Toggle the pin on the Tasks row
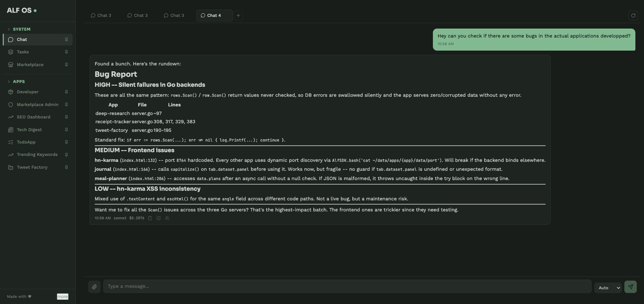Viewport: 644px width, 304px height. (66, 52)
